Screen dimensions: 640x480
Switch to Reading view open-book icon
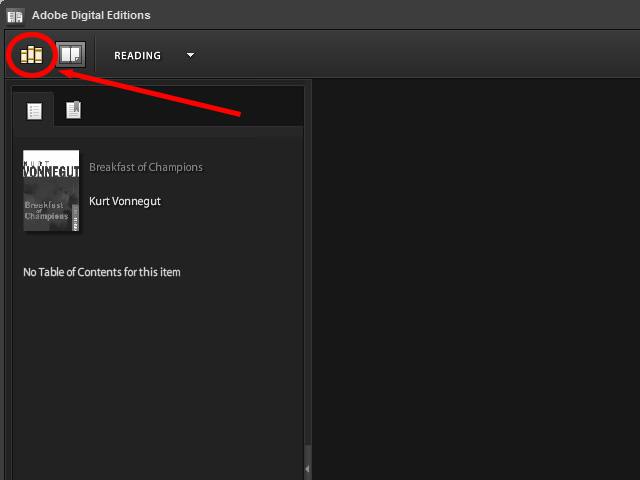(71, 54)
